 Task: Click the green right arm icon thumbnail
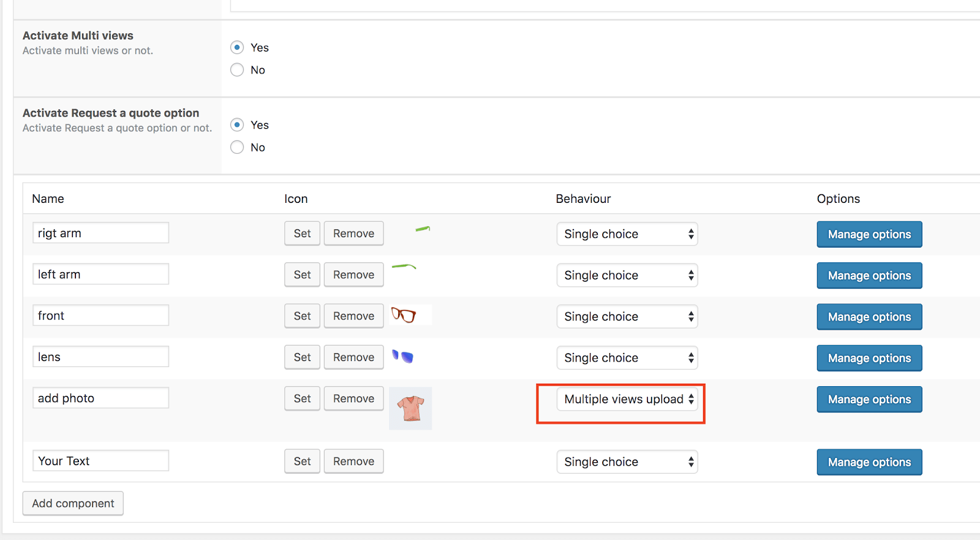click(x=423, y=229)
